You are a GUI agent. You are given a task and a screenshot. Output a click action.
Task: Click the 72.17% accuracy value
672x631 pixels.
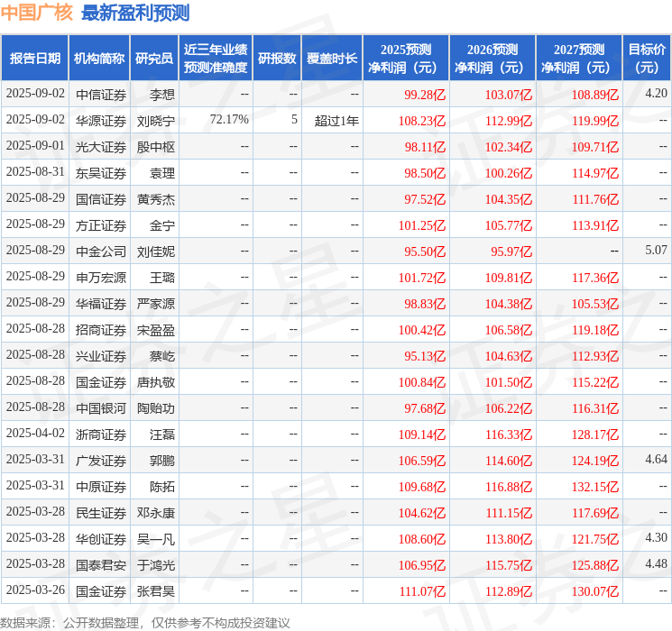tap(229, 120)
